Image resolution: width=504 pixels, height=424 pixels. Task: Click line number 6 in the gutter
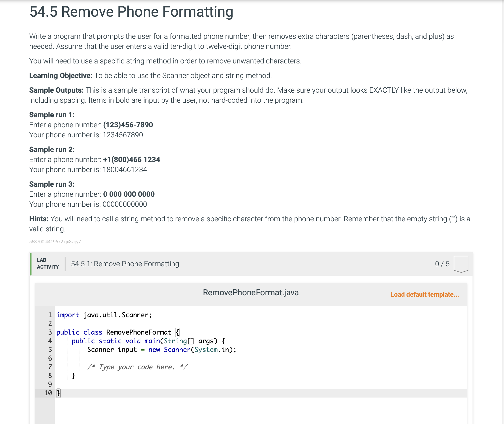(50, 358)
